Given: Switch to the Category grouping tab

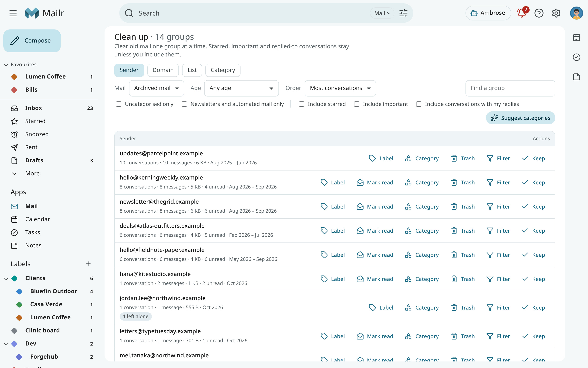Looking at the screenshot, I should [223, 70].
